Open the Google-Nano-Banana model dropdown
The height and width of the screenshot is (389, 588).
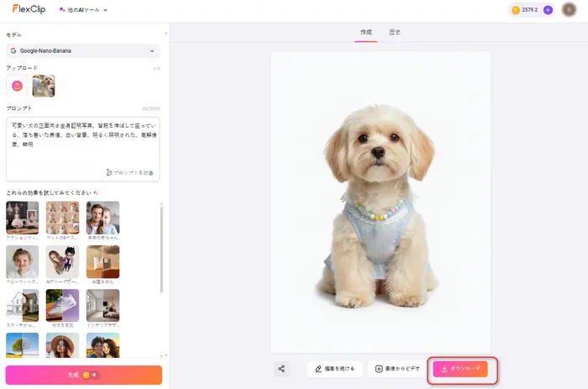pyautogui.click(x=83, y=50)
